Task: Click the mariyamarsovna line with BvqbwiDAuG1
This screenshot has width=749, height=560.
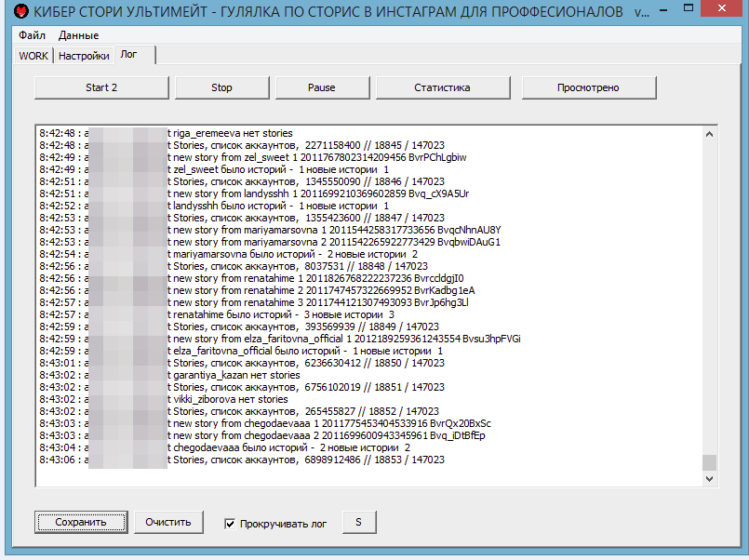Action: pyautogui.click(x=270, y=242)
